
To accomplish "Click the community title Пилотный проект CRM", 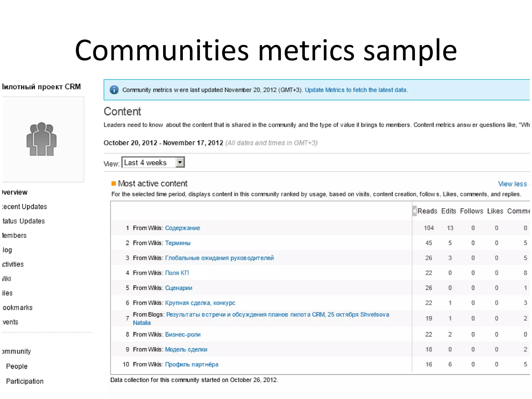I will [41, 87].
